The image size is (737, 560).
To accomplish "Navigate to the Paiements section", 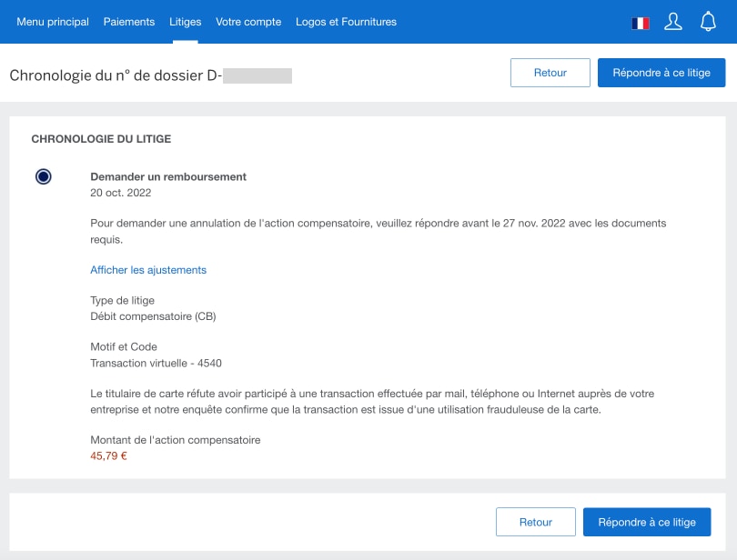I will (129, 22).
